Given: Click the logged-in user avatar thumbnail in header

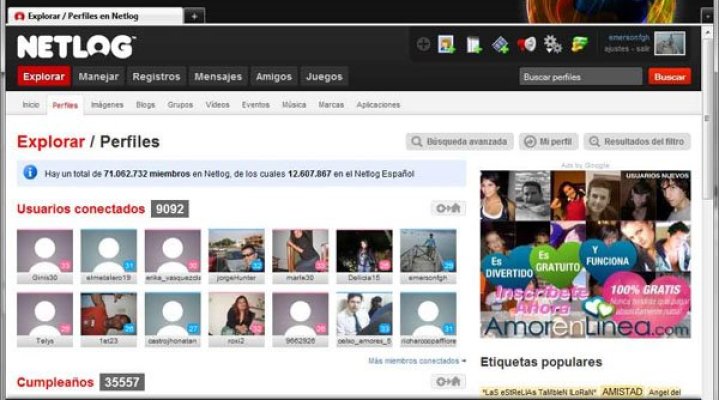Looking at the screenshot, I should tap(669, 43).
